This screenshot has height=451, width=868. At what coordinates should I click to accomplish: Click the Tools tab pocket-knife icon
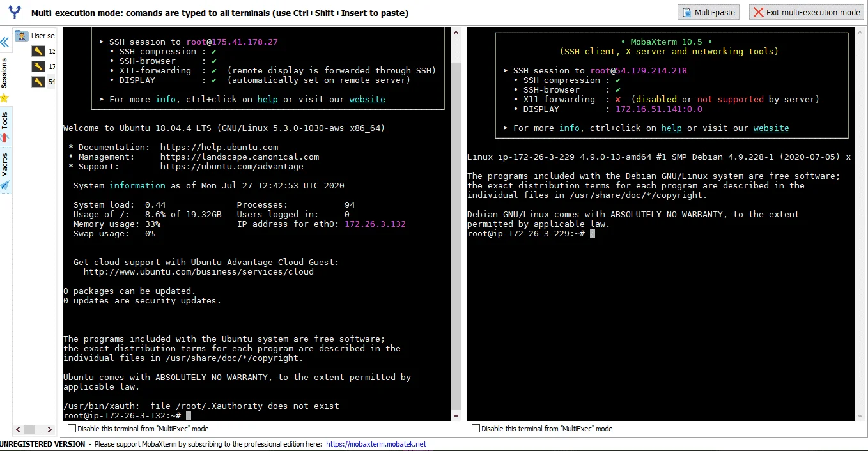coord(4,139)
